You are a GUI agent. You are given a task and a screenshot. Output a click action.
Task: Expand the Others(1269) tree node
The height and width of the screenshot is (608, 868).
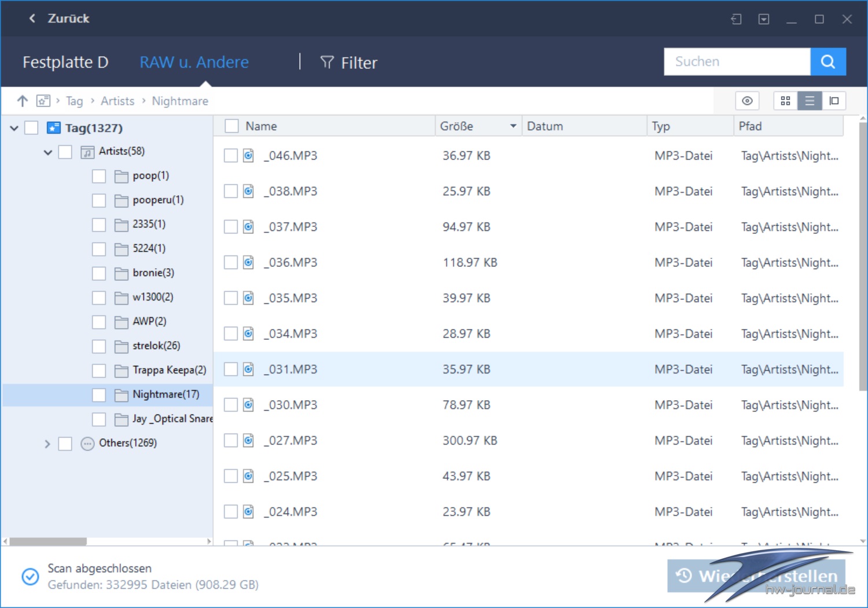(47, 444)
